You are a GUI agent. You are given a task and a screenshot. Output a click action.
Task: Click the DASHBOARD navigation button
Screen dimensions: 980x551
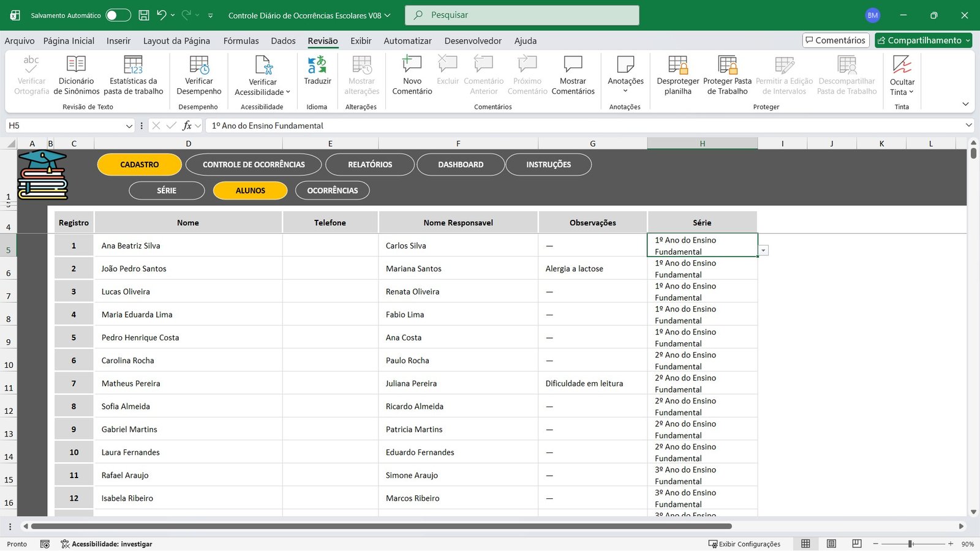pos(461,165)
